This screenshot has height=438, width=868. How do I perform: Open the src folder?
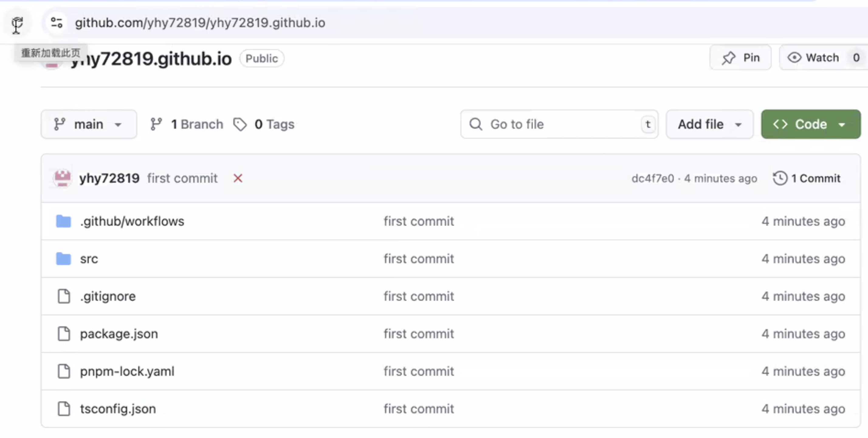point(89,258)
